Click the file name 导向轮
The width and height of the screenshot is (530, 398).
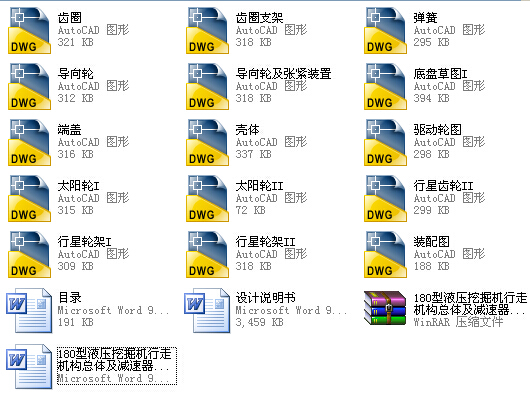(75, 74)
